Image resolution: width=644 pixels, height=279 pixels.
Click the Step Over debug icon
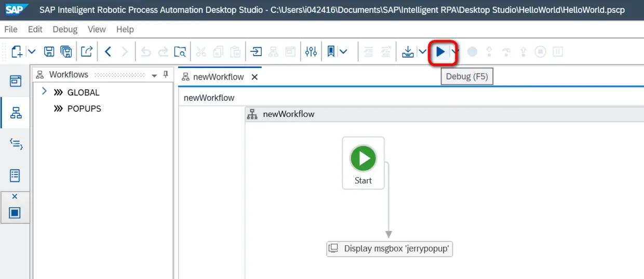506,51
